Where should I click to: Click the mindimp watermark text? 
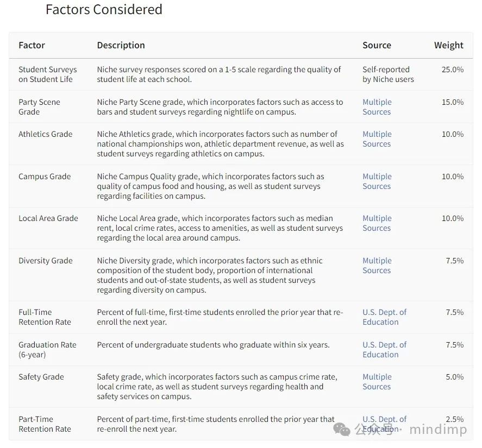tap(438, 429)
